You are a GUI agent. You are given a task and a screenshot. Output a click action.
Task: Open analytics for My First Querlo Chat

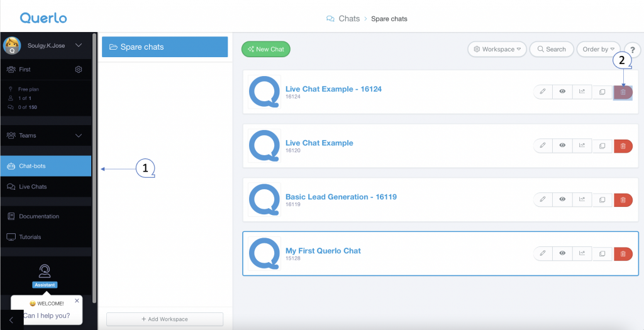[582, 254]
